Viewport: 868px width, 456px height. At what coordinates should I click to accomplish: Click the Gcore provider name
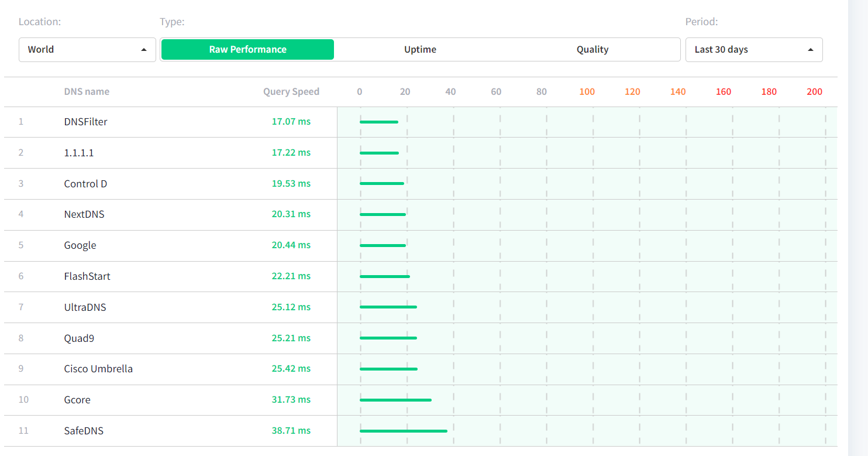click(77, 400)
